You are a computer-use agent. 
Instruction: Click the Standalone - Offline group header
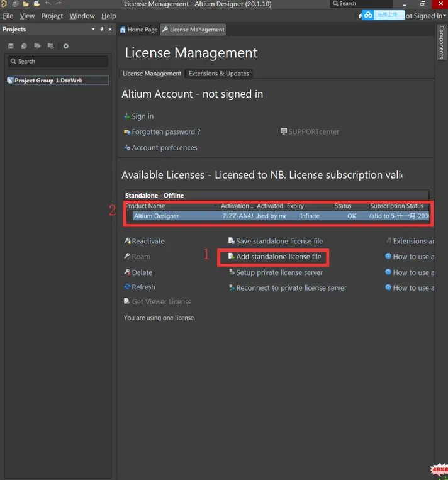pyautogui.click(x=276, y=195)
